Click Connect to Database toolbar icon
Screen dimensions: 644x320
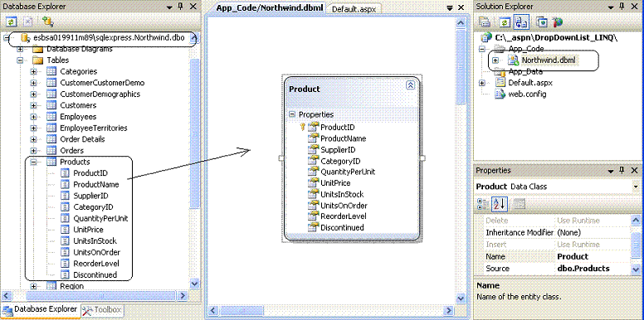pyautogui.click(x=48, y=22)
